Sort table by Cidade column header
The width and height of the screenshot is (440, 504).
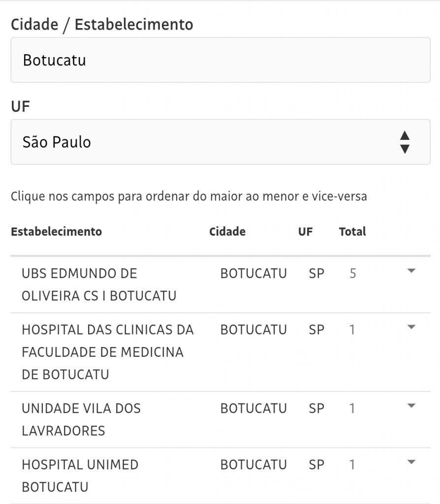[227, 231]
